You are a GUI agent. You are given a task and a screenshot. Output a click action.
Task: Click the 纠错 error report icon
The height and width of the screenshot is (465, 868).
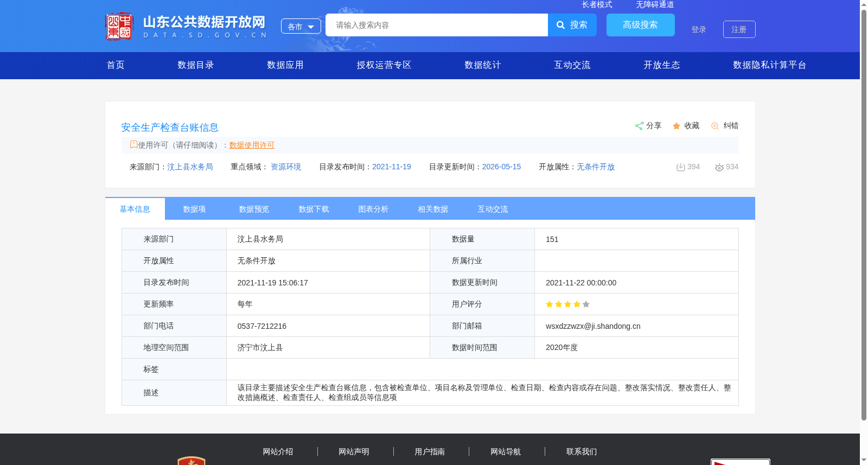pyautogui.click(x=715, y=126)
